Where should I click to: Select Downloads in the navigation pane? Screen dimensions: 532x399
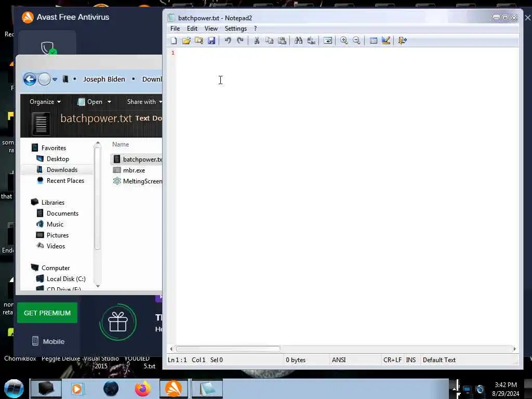click(x=62, y=170)
